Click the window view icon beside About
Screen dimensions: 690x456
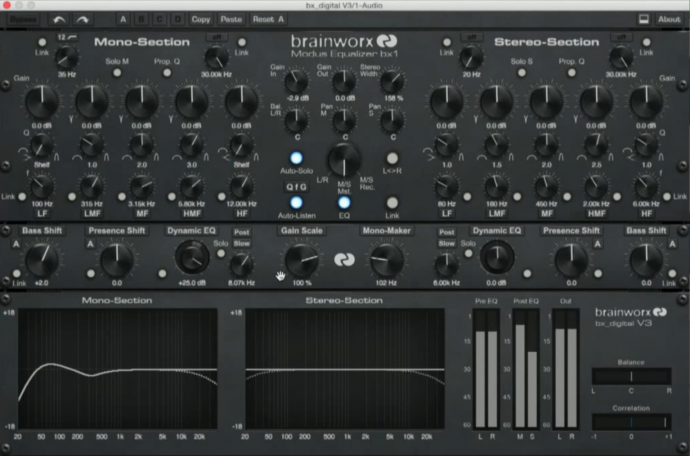pos(643,19)
